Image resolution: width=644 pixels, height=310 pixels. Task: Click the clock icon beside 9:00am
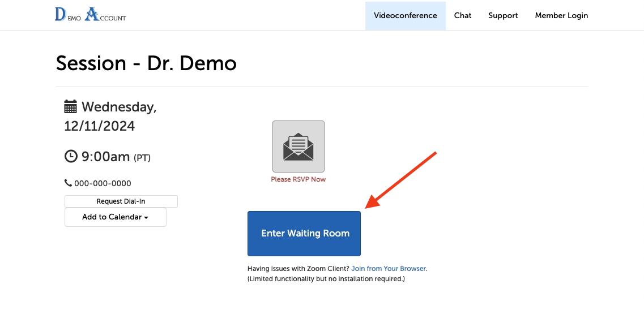(71, 157)
